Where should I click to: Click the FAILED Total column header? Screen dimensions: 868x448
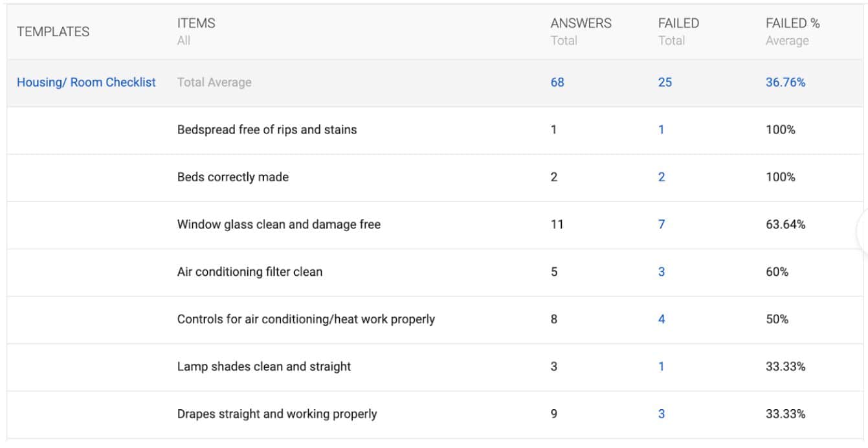pos(678,31)
